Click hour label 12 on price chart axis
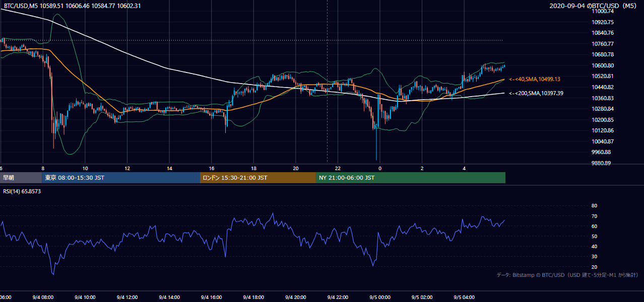Image resolution: width=644 pixels, height=302 pixels. point(127,169)
